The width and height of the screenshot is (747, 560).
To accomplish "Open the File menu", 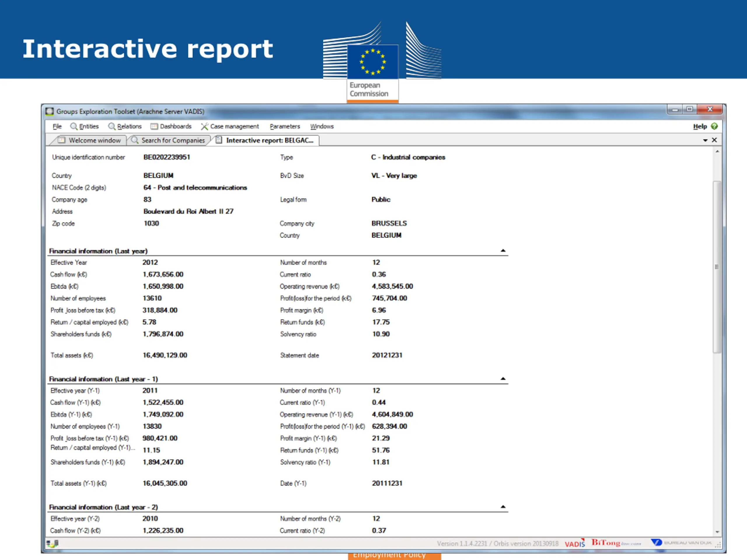I will click(57, 126).
